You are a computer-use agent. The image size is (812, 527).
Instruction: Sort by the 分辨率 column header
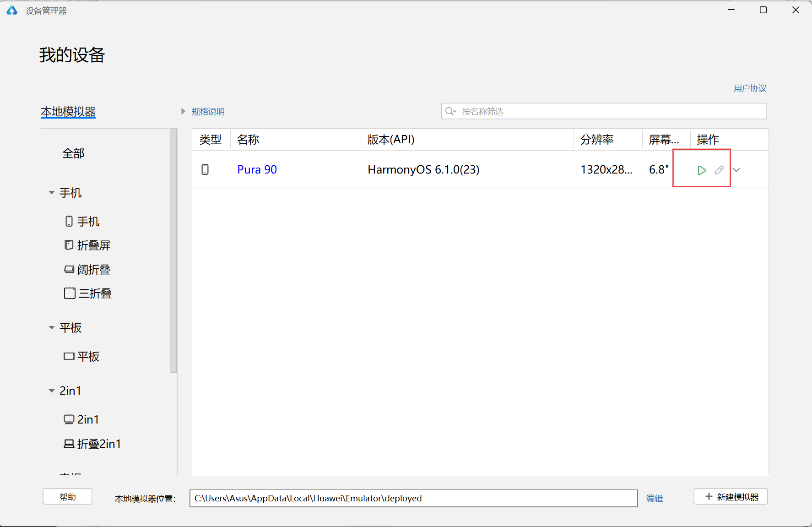point(608,140)
